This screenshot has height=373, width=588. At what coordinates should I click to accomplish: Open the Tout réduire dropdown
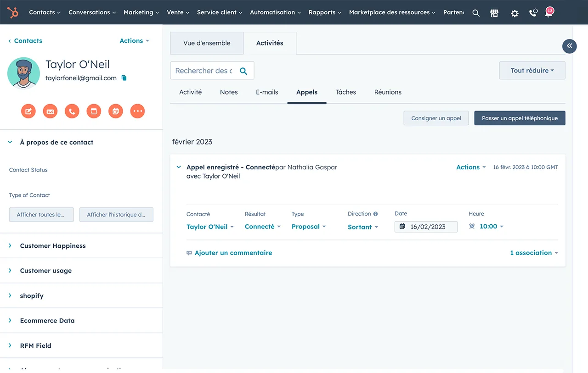click(x=532, y=71)
